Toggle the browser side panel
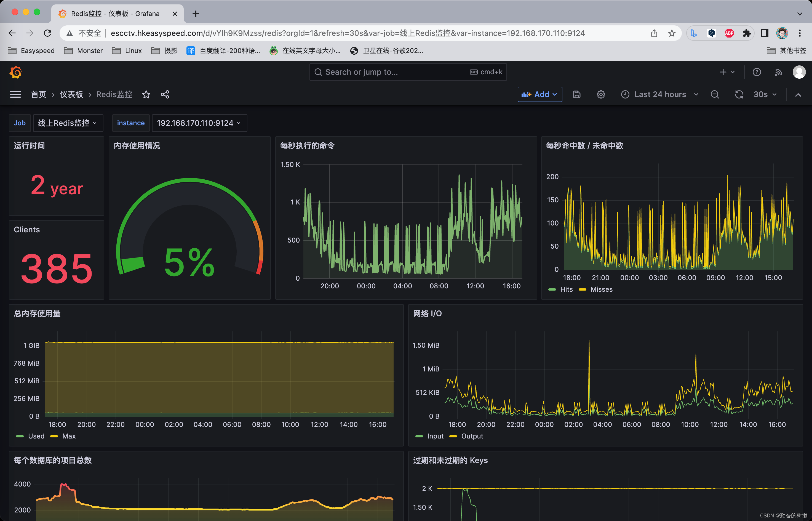 click(x=764, y=33)
